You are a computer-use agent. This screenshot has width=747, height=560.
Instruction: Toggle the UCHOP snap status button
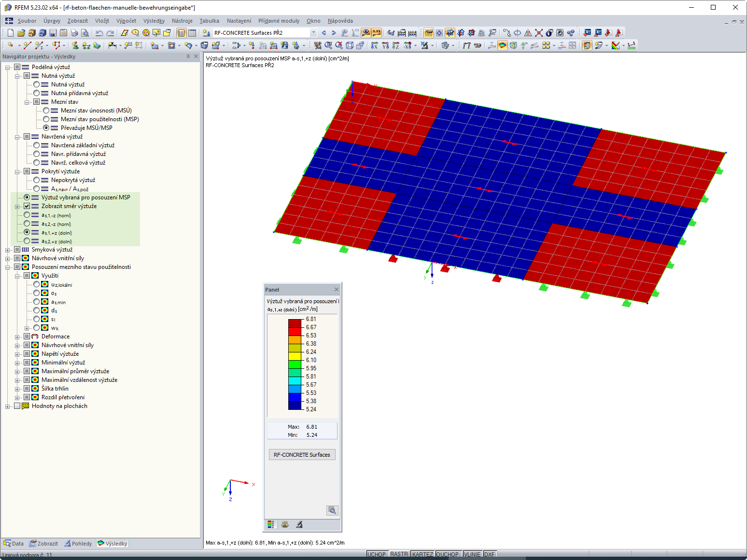coord(377,554)
